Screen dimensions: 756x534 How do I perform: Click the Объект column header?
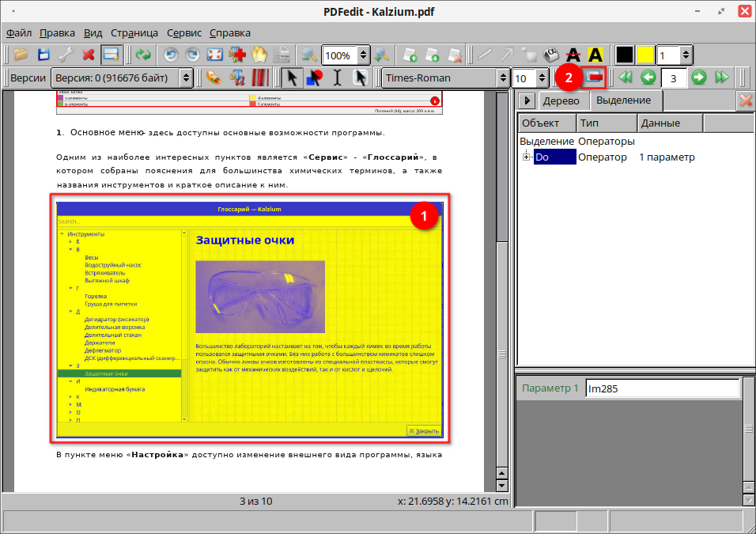pyautogui.click(x=545, y=123)
